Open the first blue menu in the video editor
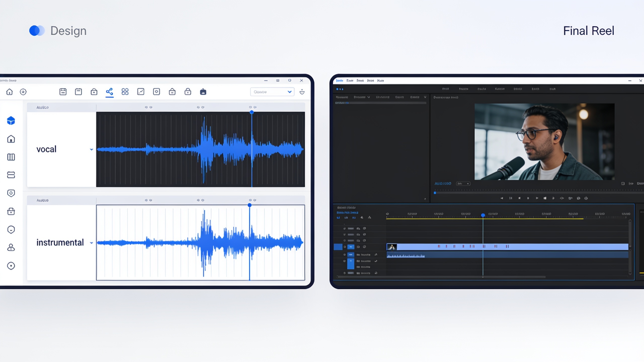Image resolution: width=644 pixels, height=362 pixels. (340, 81)
